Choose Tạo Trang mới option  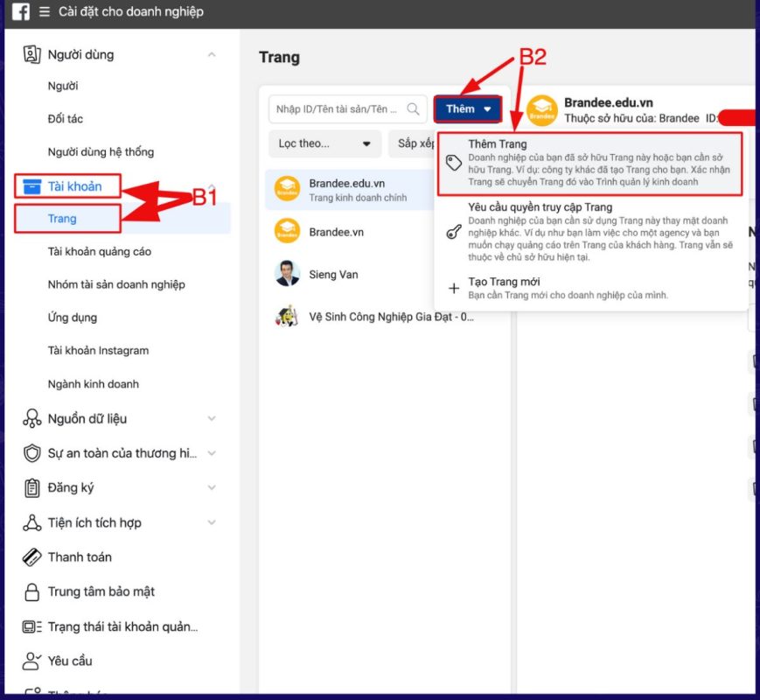(589, 288)
